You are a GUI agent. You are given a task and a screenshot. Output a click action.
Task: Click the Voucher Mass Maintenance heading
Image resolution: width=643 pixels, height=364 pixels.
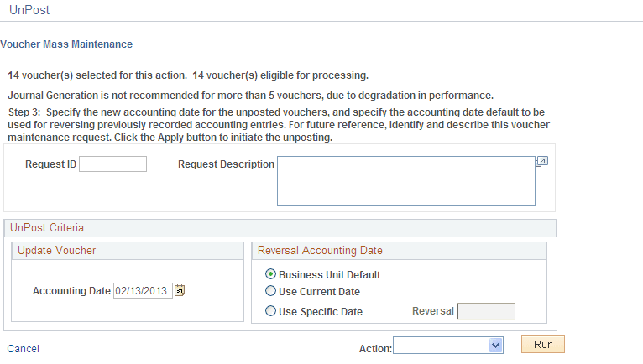tap(66, 44)
